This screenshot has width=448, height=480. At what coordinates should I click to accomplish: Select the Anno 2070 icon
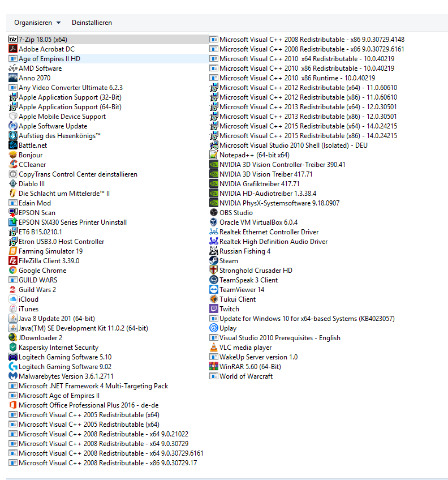pos(13,78)
